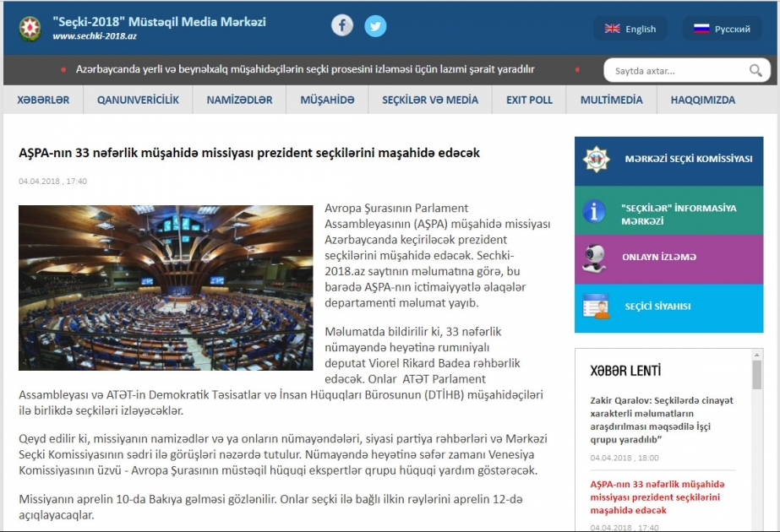
Task: Click the article date 04.04.2018 , 17:40
Action: pyautogui.click(x=52, y=182)
